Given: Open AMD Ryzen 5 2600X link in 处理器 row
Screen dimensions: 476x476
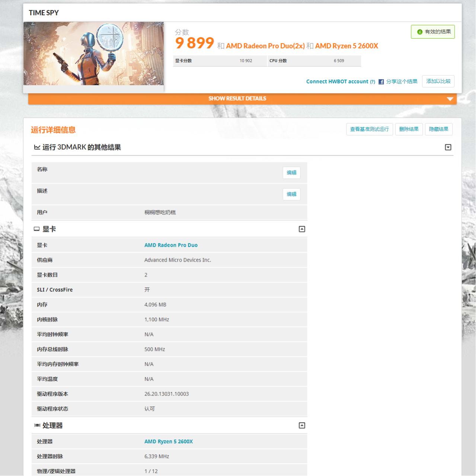Looking at the screenshot, I should (x=169, y=442).
